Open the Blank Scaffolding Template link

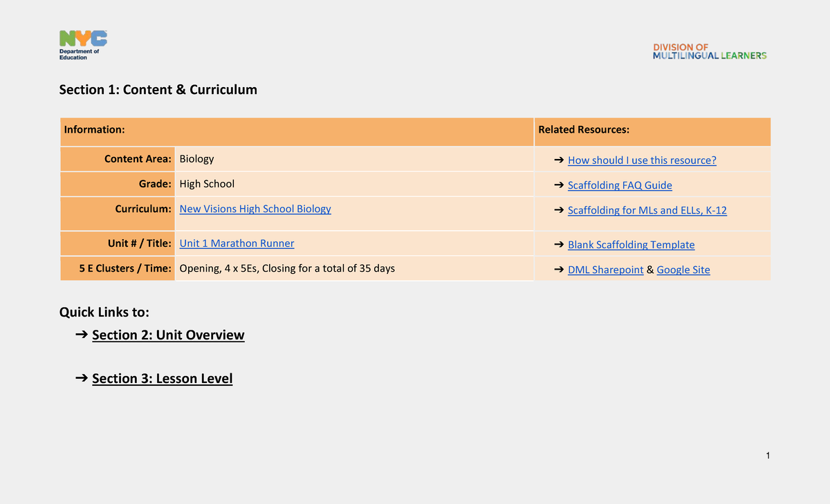coord(631,245)
